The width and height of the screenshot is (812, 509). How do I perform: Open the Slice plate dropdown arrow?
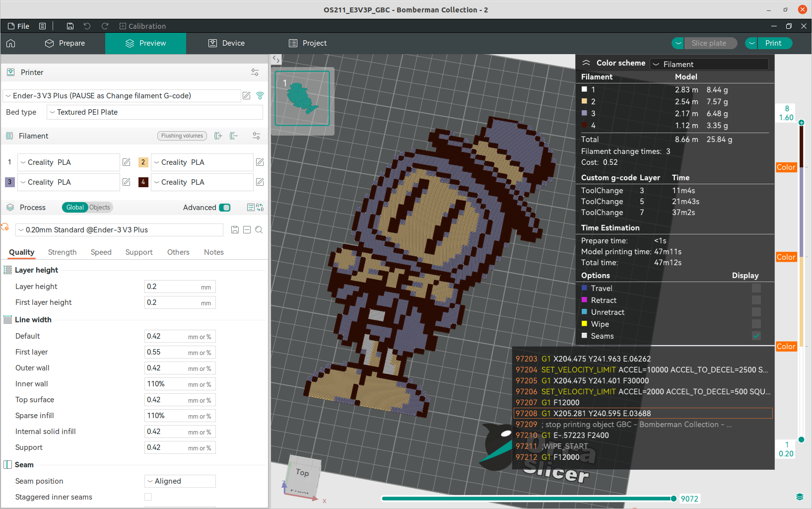(x=678, y=43)
